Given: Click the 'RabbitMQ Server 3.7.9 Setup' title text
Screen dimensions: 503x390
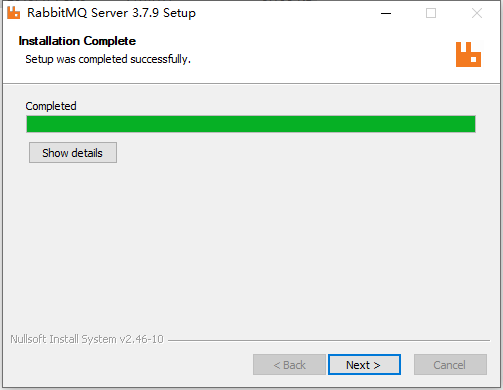Looking at the screenshot, I should [111, 13].
